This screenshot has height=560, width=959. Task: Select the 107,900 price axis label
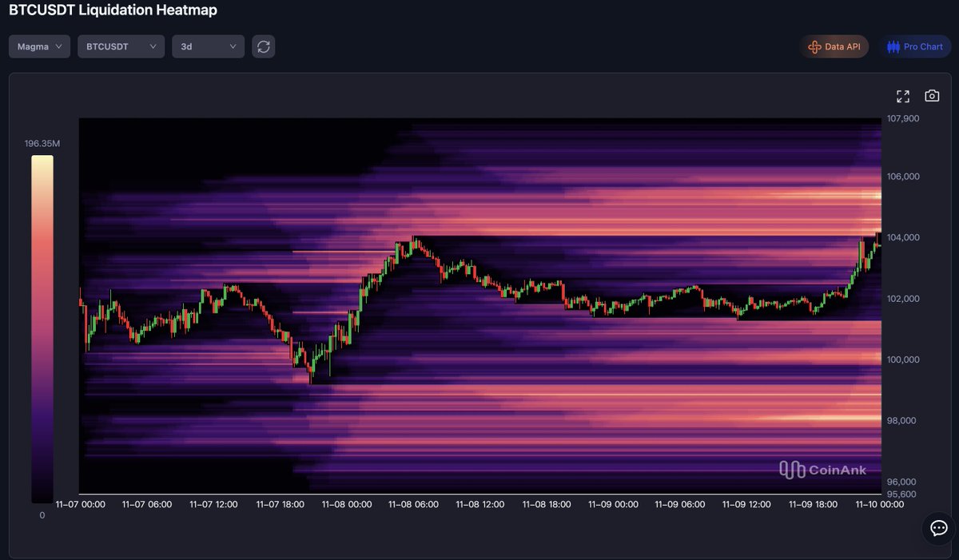click(902, 118)
